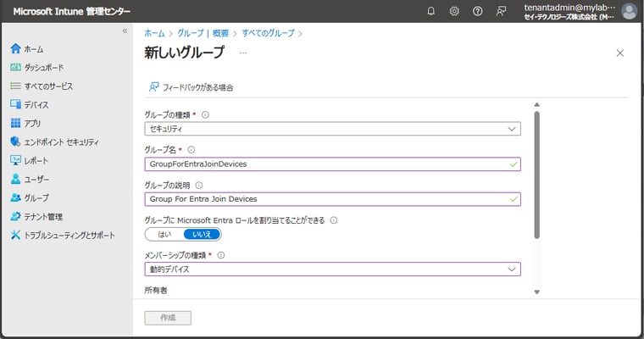The image size is (644, 339).
Task: Select はい for Entra role assignment
Action: pyautogui.click(x=164, y=234)
